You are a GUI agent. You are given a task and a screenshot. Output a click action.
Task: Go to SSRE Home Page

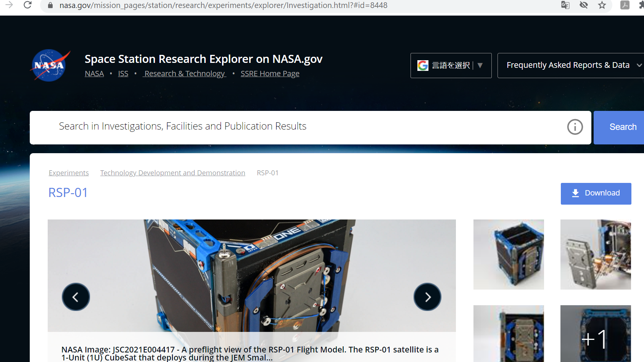tap(270, 74)
